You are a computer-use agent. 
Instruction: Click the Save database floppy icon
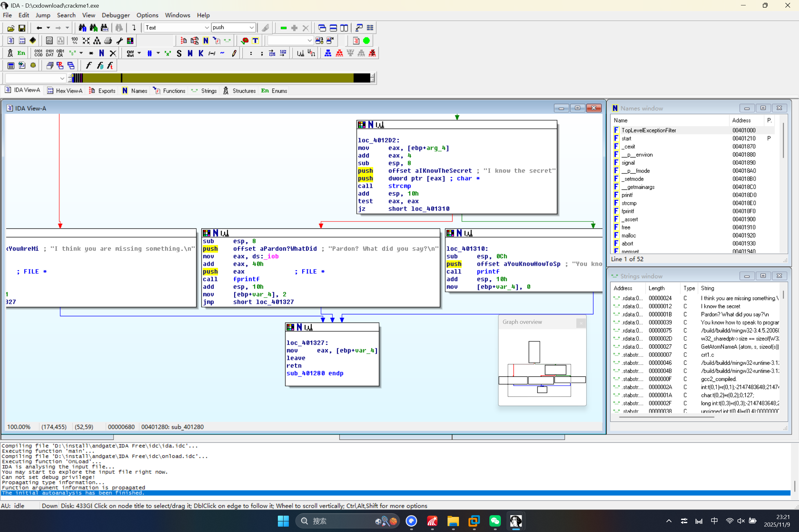click(22, 28)
